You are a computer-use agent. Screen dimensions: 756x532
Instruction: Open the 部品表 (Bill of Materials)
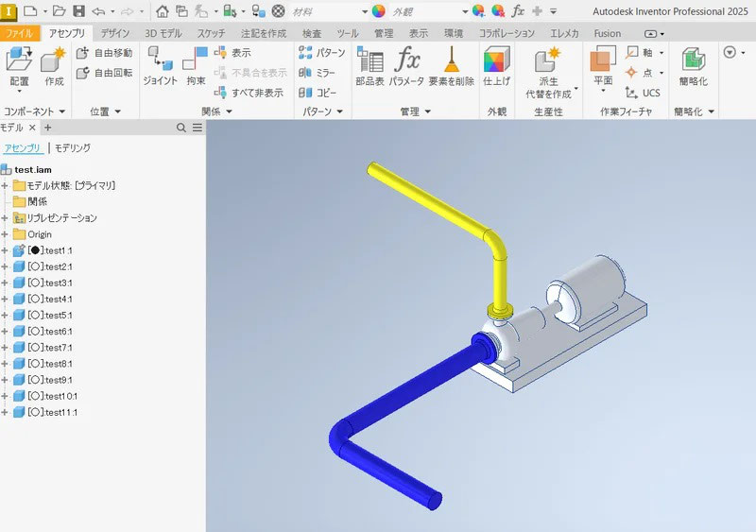point(369,66)
